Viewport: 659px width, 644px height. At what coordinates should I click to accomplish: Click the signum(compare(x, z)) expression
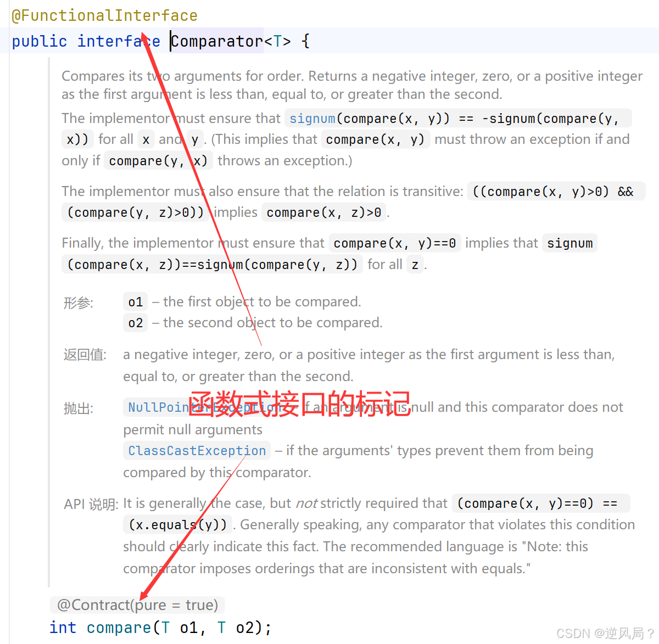[x=212, y=264]
